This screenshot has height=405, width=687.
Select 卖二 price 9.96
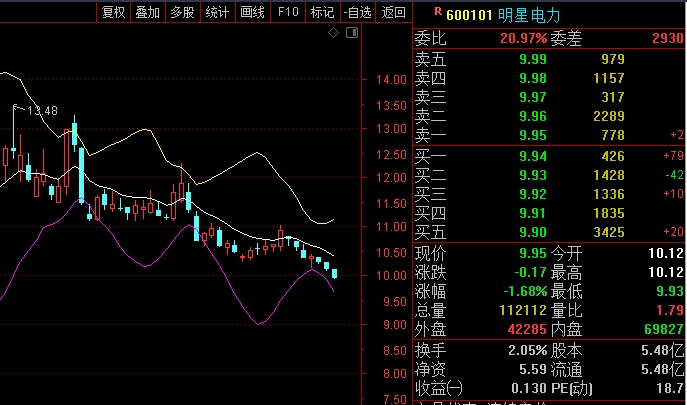click(x=533, y=116)
